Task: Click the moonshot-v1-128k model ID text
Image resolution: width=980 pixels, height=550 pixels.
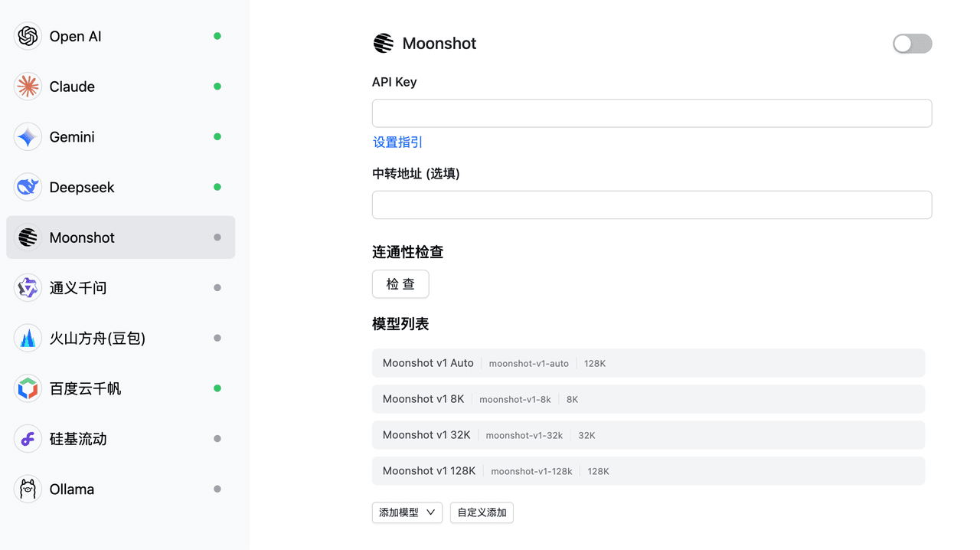Action: [532, 472]
